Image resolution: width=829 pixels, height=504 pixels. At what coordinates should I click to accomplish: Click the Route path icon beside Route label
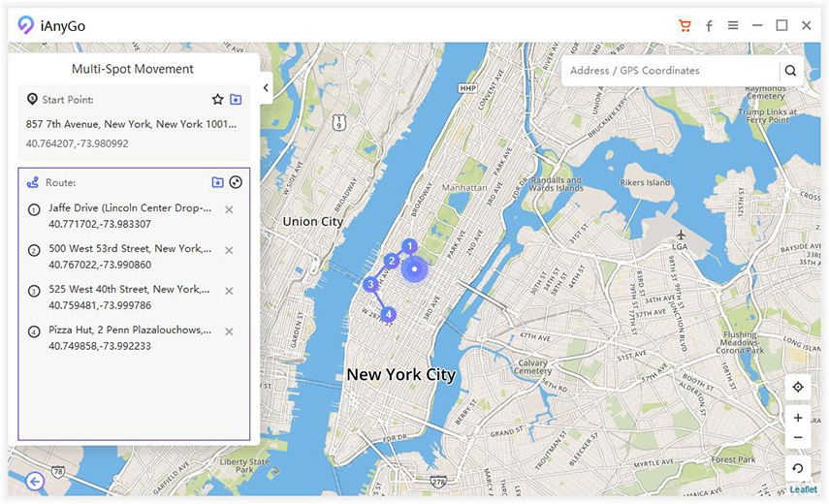tap(33, 182)
